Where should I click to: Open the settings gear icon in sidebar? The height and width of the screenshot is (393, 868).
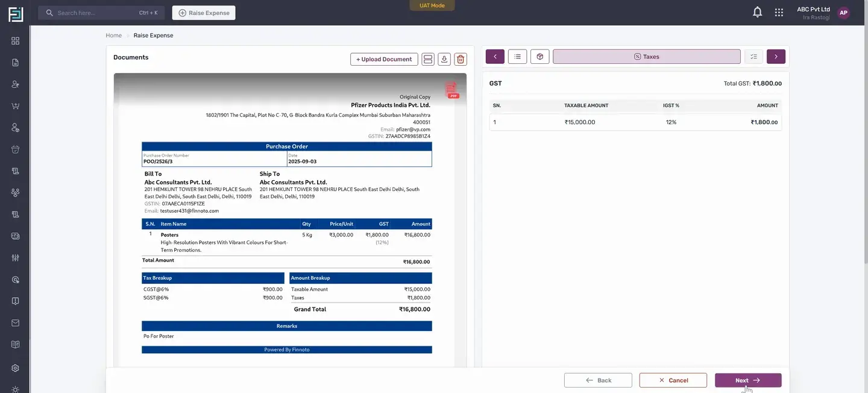16,368
